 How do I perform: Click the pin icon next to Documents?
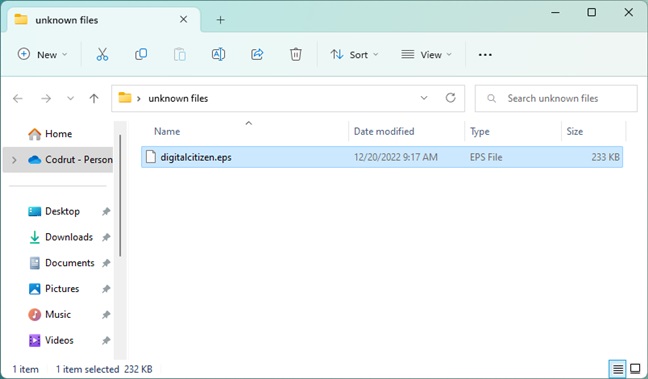click(x=106, y=263)
